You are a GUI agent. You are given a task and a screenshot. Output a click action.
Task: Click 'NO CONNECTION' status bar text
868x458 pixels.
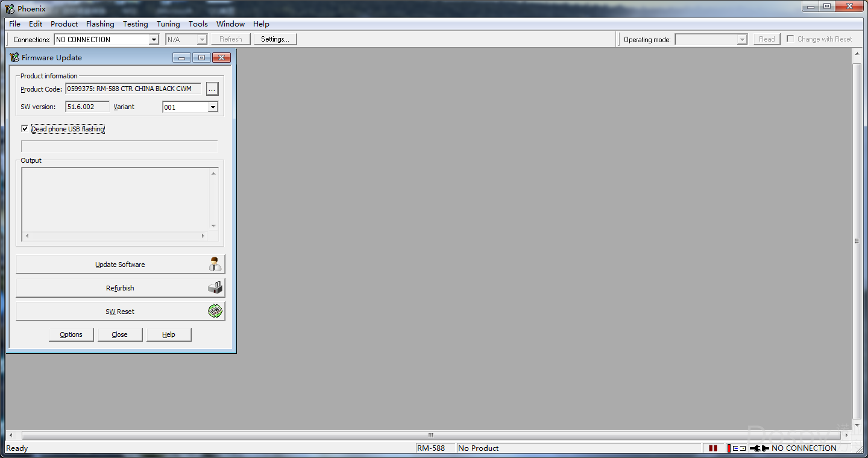click(804, 448)
